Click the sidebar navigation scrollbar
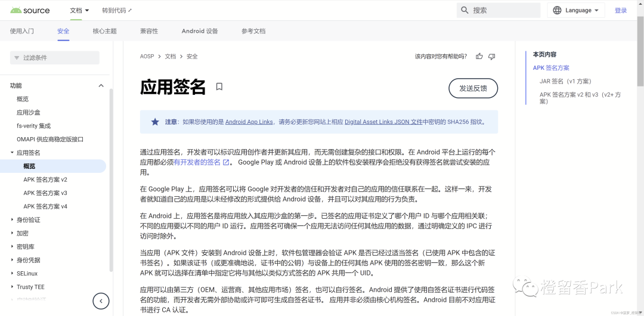This screenshot has height=316, width=644. click(111, 179)
